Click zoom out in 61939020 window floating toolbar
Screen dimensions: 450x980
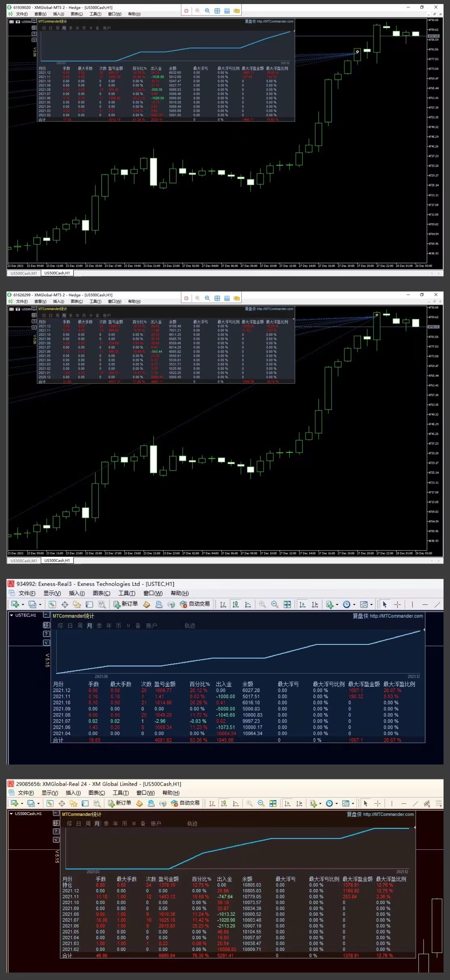coord(207,11)
